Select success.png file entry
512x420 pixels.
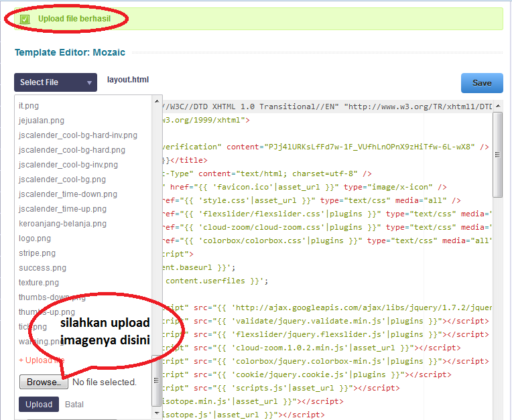pyautogui.click(x=42, y=268)
